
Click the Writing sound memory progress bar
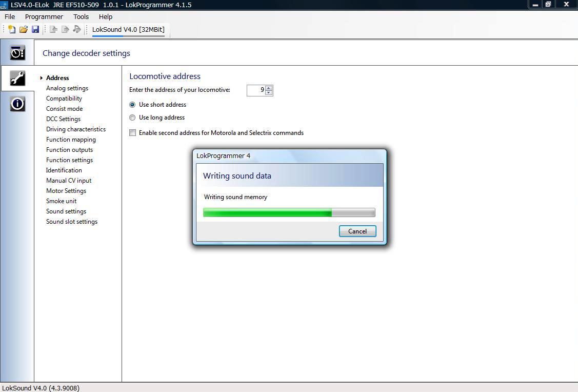click(289, 212)
